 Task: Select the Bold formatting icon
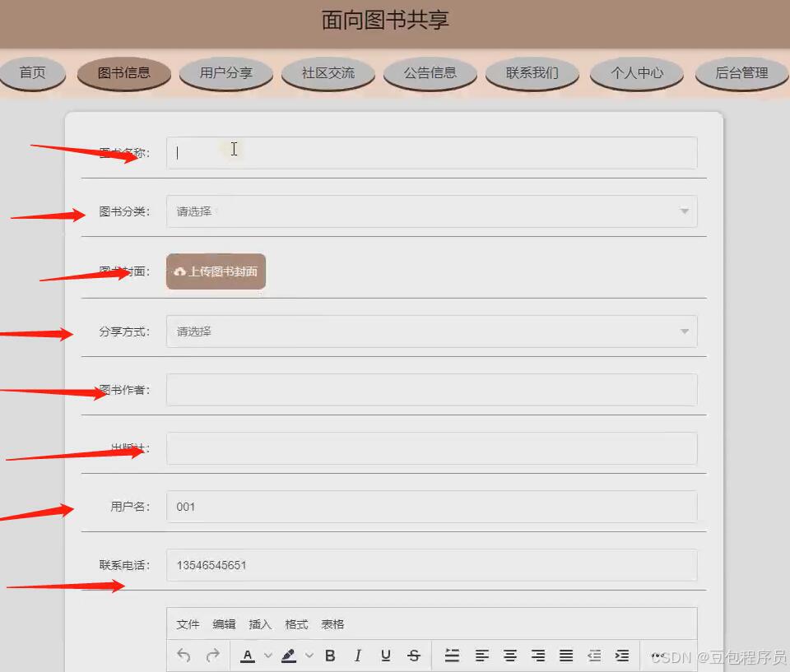tap(329, 656)
